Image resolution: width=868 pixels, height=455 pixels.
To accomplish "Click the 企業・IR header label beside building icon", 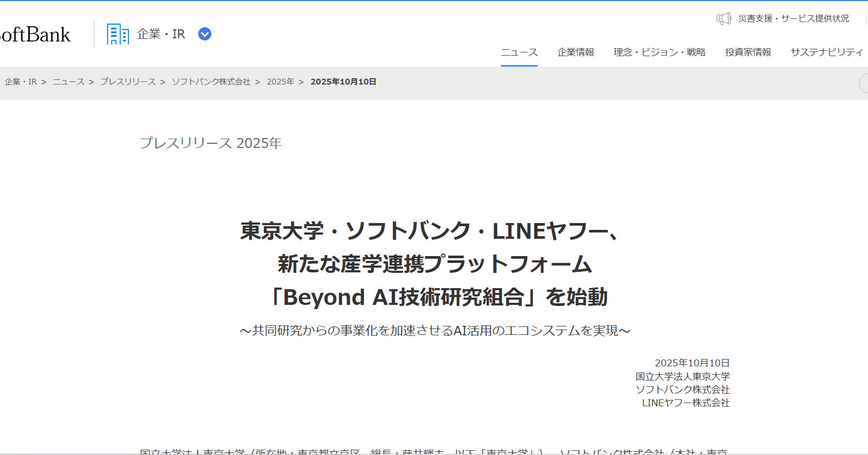I will (160, 34).
